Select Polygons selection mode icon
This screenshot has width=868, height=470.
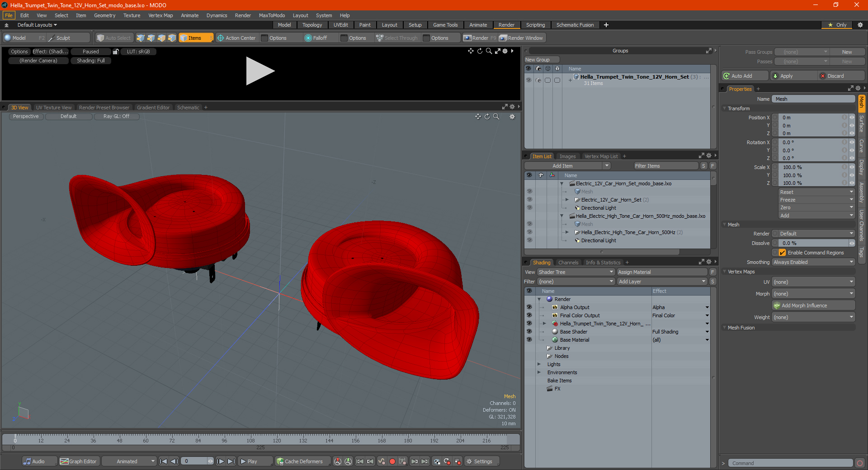[161, 38]
